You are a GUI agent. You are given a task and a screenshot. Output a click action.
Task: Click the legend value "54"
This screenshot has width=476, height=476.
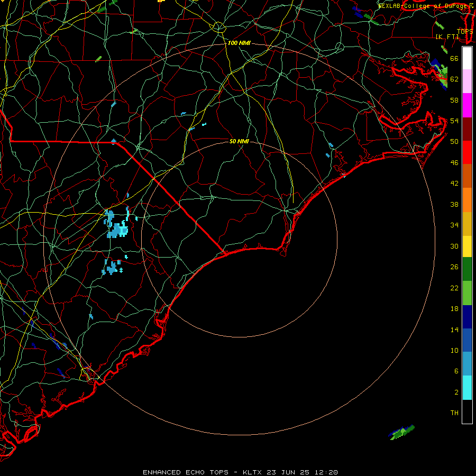454,121
